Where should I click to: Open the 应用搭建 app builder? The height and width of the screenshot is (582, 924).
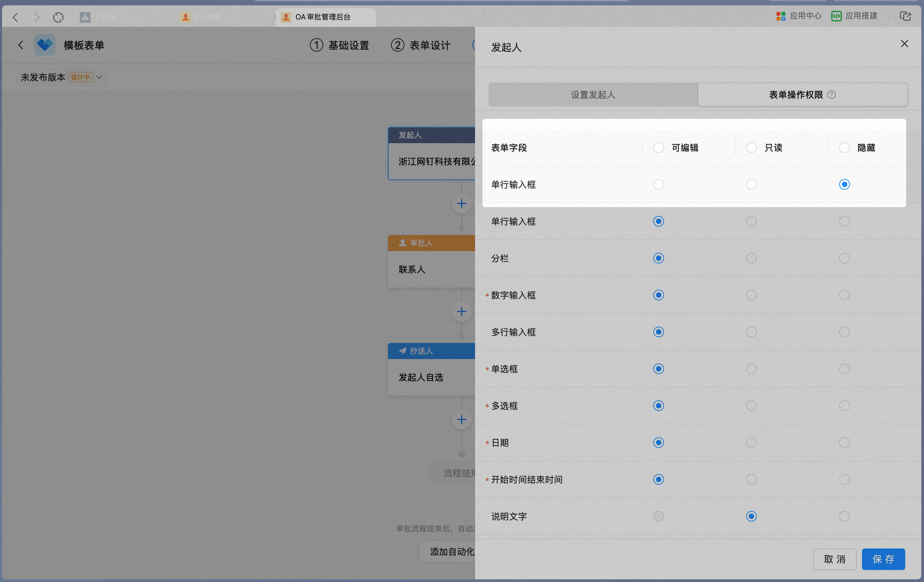854,16
